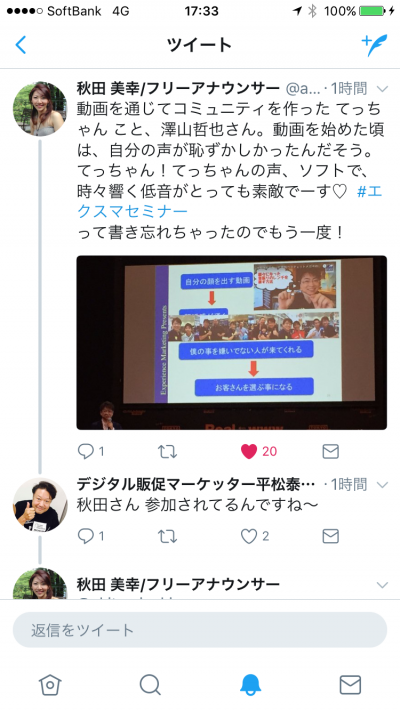The width and height of the screenshot is (400, 711).
Task: Expand chevron menu on bottom 秋田 美幸 tweet
Action: click(382, 585)
